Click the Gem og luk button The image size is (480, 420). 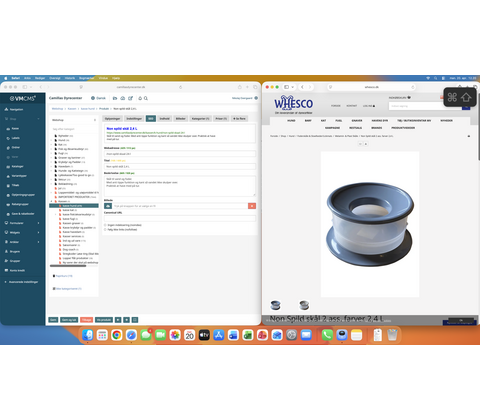(69, 320)
